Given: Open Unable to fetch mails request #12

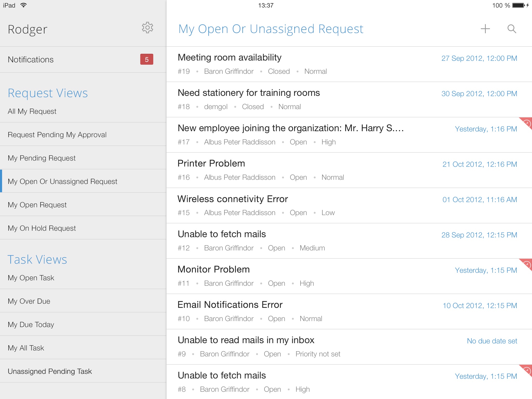Looking at the screenshot, I should point(349,241).
